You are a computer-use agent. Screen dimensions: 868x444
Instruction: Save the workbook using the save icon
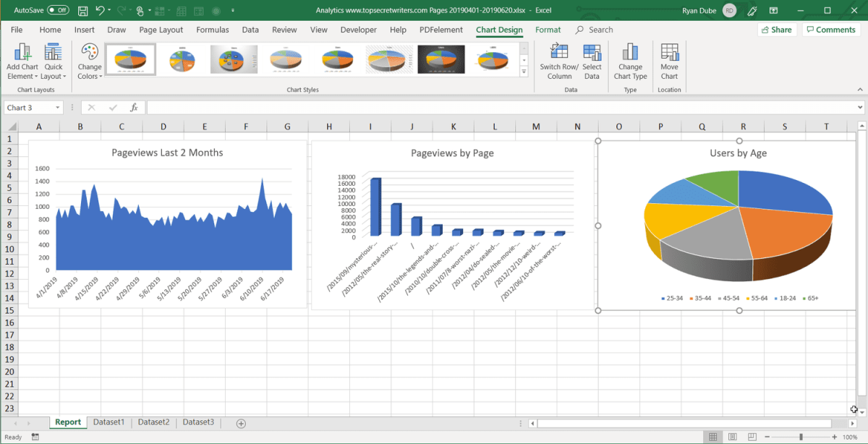click(x=82, y=11)
